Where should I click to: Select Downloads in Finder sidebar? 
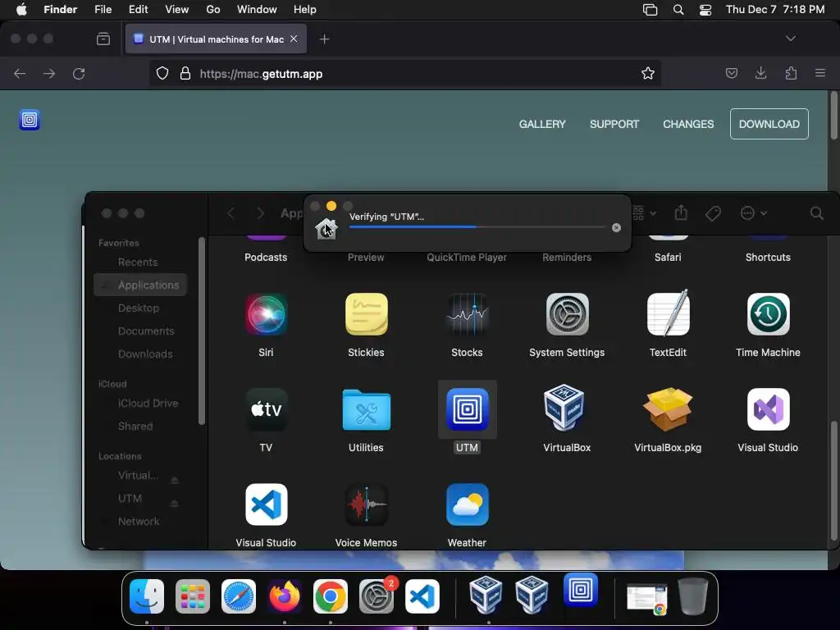(145, 354)
